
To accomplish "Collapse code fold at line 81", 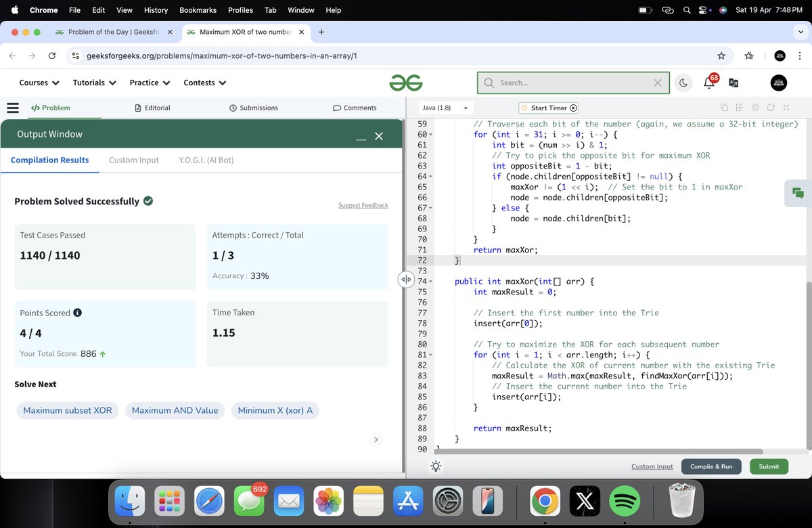I will [x=431, y=355].
